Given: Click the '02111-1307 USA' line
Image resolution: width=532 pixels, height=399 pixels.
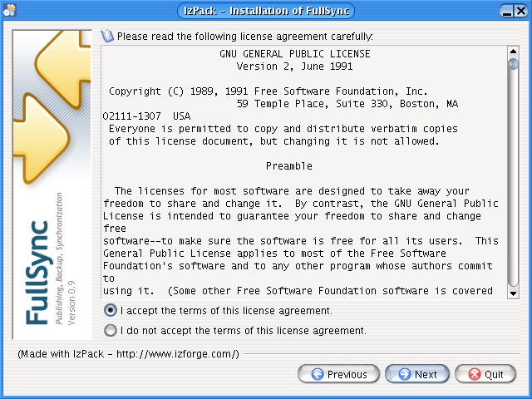Looking at the screenshot, I should click(x=146, y=116).
